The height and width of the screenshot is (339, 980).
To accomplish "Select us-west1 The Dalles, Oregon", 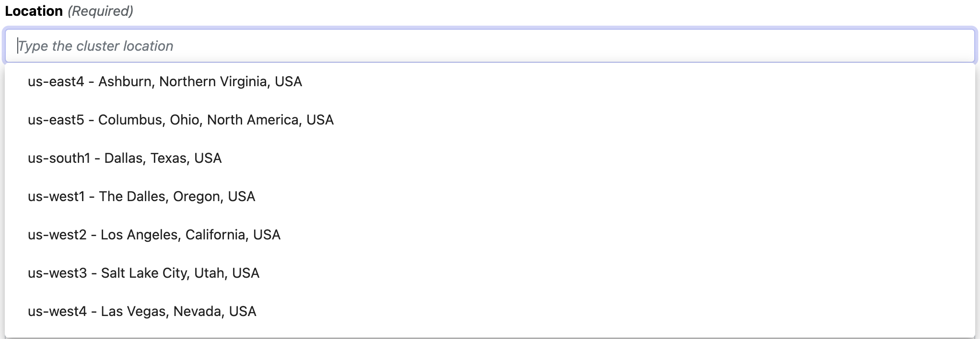I will (x=141, y=196).
